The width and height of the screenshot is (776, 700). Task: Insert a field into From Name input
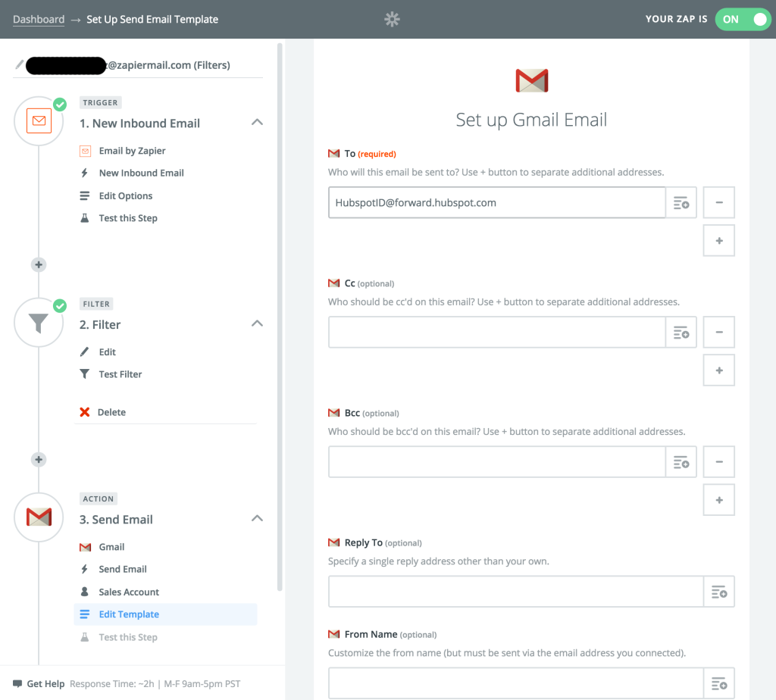(718, 683)
